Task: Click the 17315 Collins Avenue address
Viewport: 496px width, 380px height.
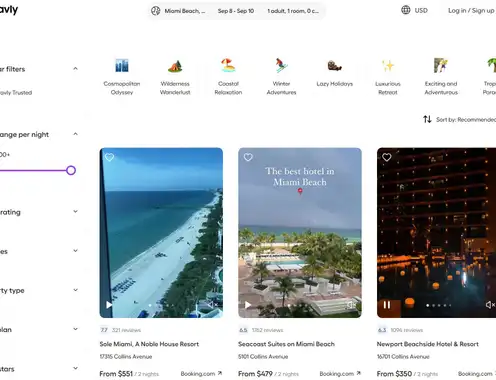Action: coord(126,357)
